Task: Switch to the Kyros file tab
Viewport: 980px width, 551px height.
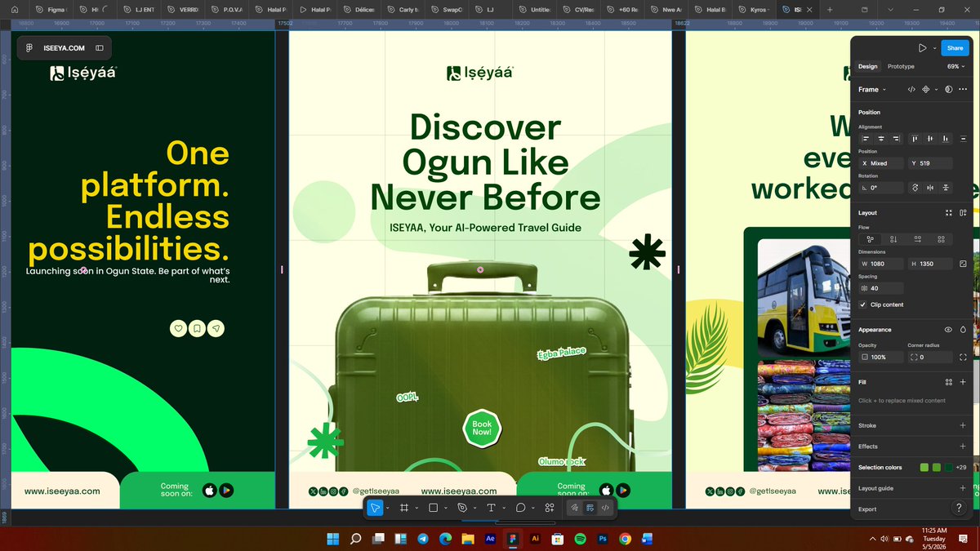Action: [754, 9]
